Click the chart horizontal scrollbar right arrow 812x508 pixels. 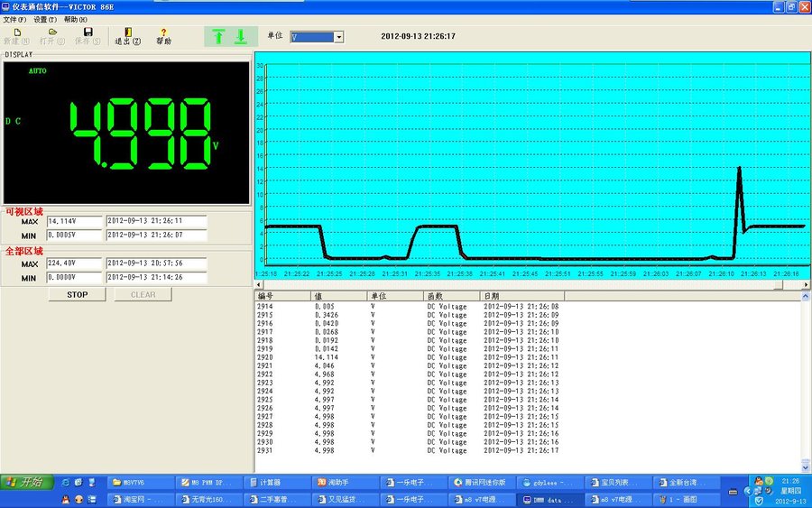click(x=805, y=284)
